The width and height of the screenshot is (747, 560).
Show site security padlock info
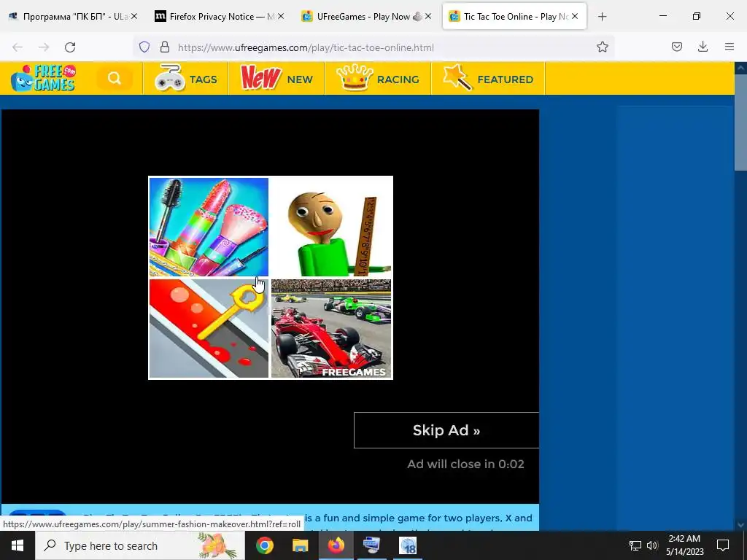[x=165, y=47]
